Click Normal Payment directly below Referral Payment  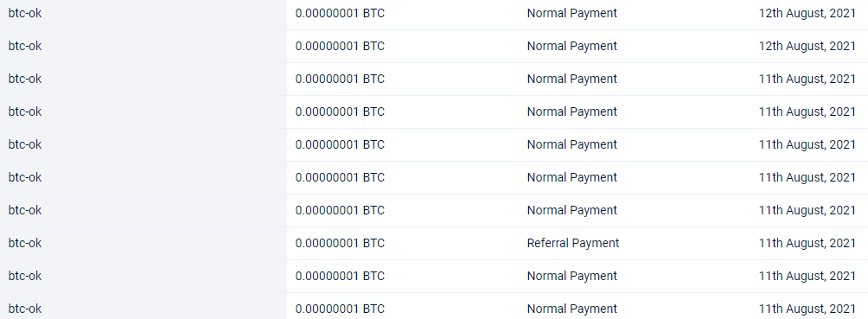571,276
